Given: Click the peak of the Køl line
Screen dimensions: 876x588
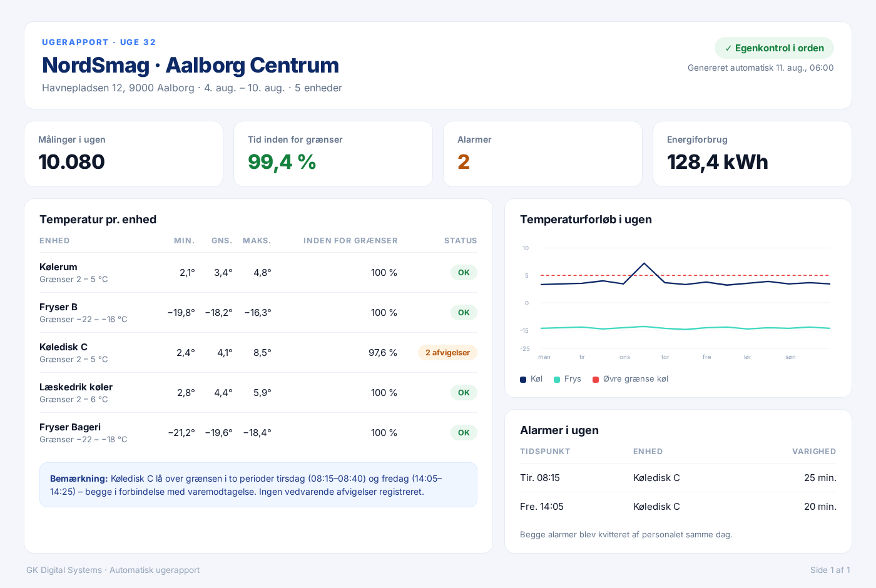Looking at the screenshot, I should 644,263.
